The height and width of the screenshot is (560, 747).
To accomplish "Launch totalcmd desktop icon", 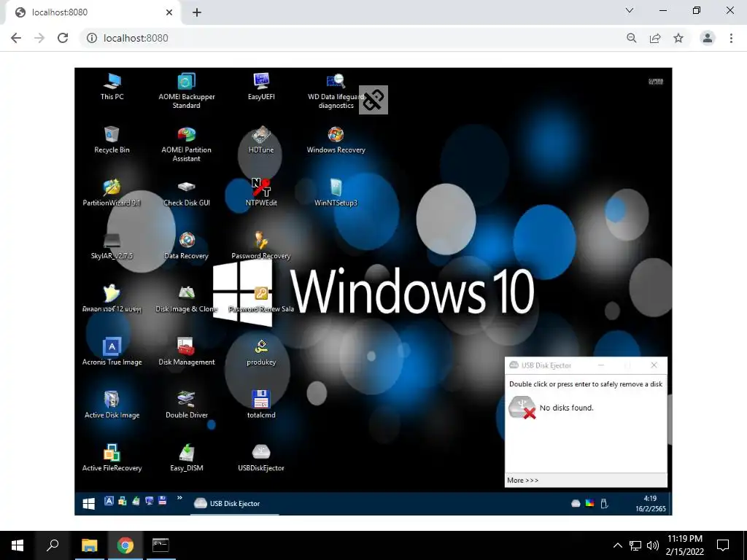I will tap(261, 405).
